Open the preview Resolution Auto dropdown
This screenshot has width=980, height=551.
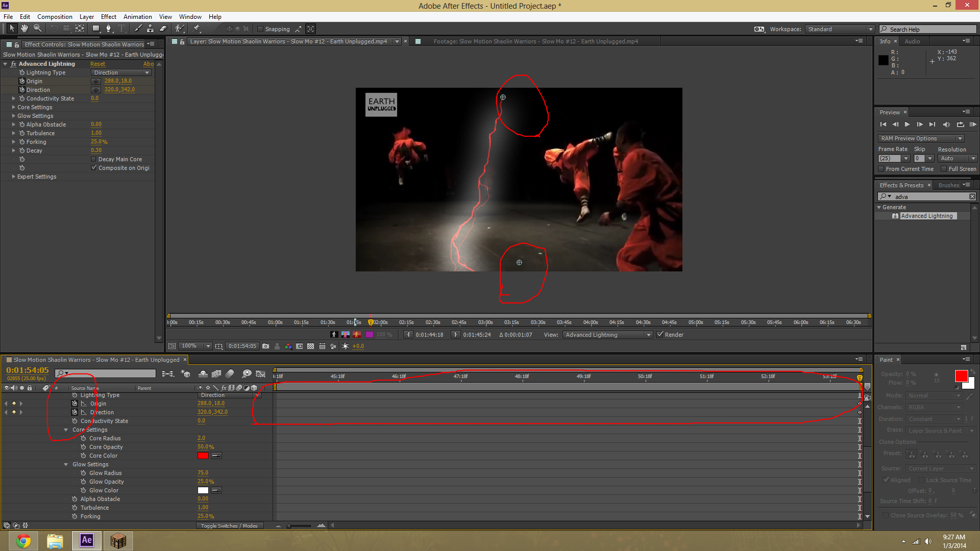coord(957,159)
